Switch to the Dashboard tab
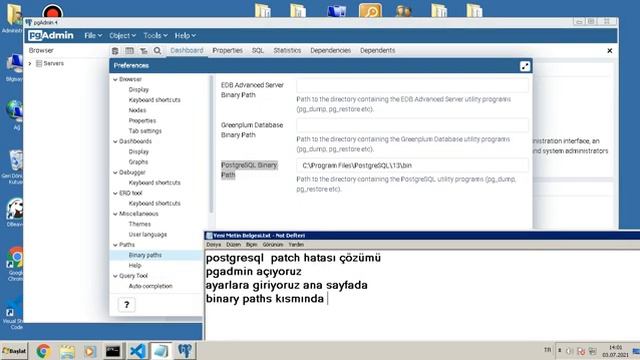This screenshot has height=360, width=640. (x=187, y=51)
